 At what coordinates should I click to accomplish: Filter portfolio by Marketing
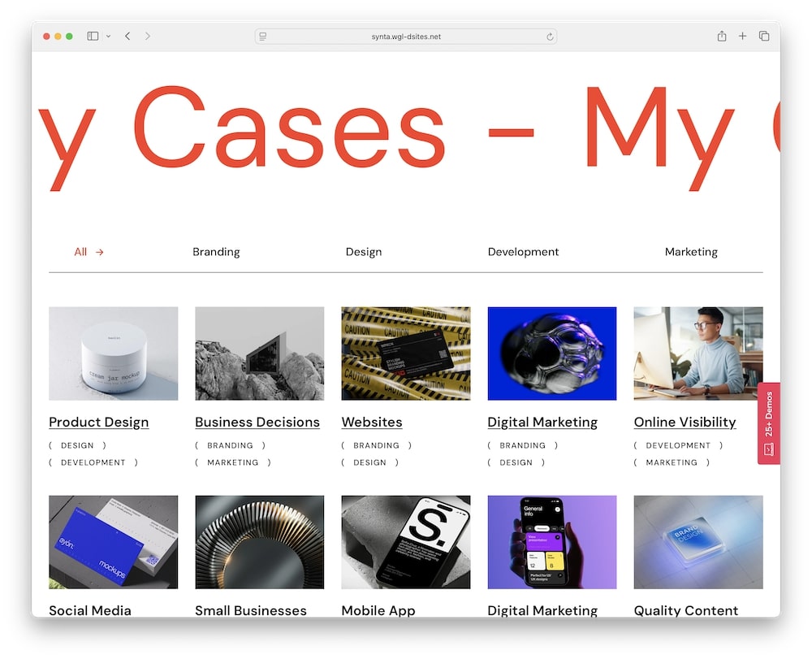(691, 252)
